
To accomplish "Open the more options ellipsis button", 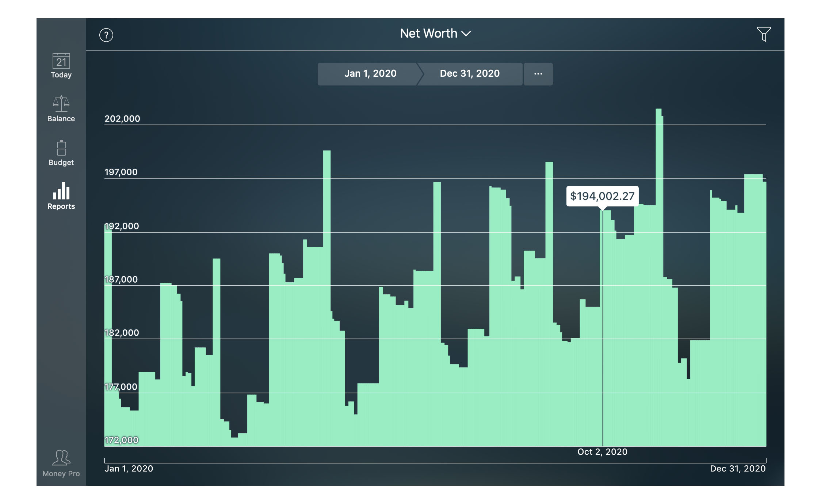I will (x=538, y=74).
